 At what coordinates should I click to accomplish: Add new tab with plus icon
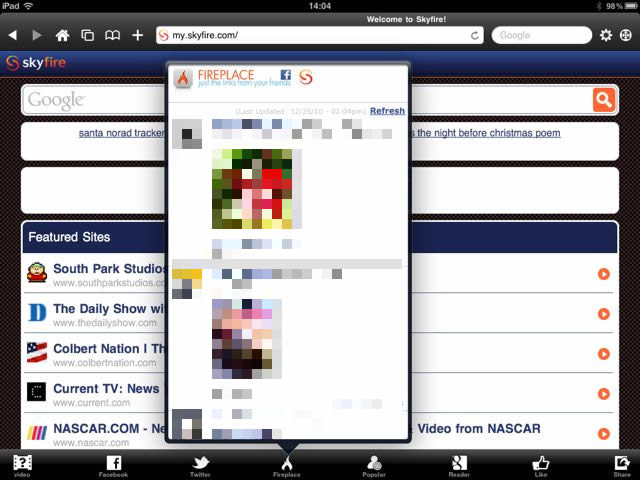138,35
